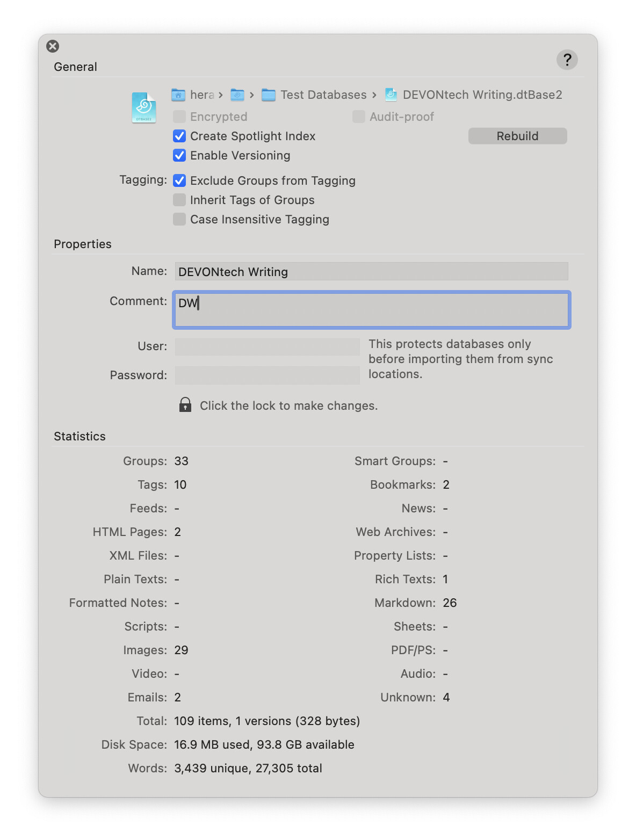Click the DEVONtech Writing.dtBase2 path icon
The height and width of the screenshot is (840, 636).
point(391,95)
